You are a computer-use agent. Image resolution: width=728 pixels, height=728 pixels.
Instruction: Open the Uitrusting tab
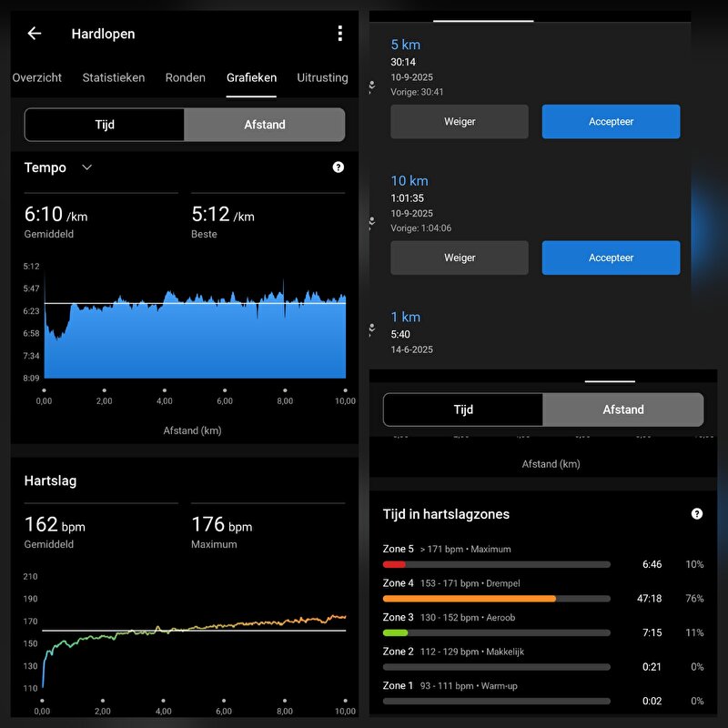322,77
